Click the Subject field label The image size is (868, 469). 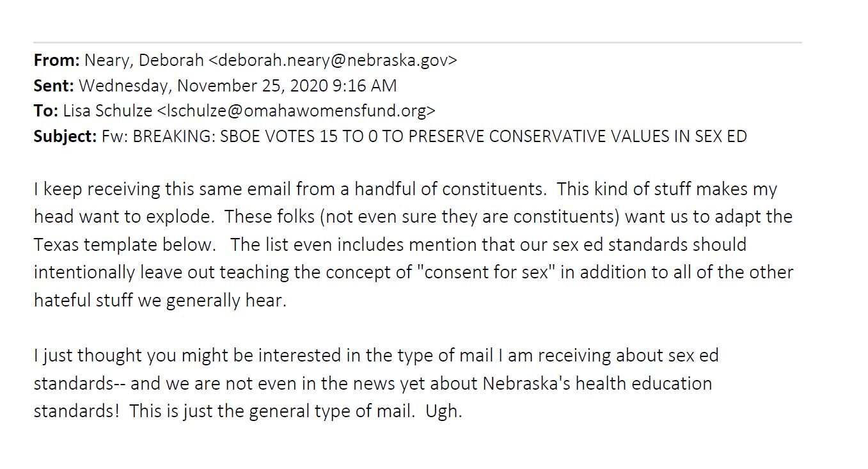coord(66,136)
